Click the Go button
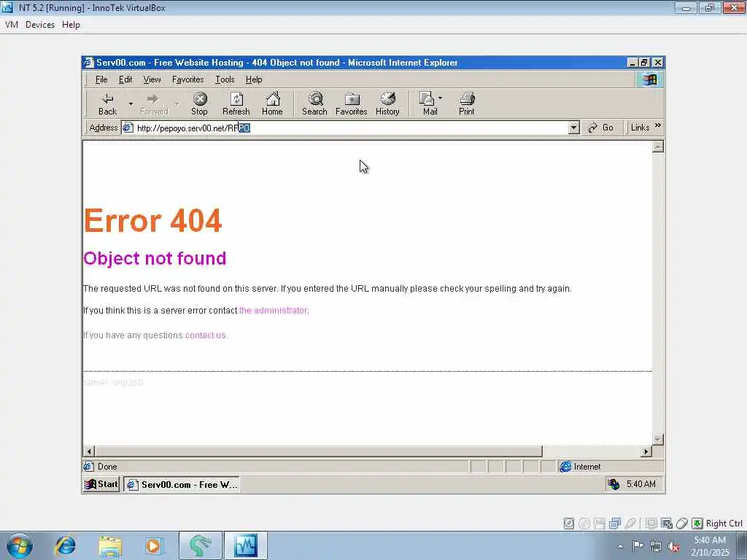This screenshot has width=747, height=560. pos(600,128)
